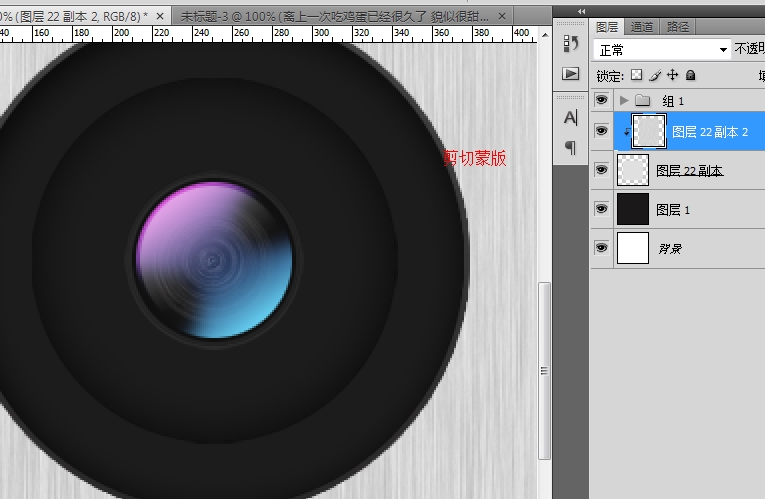765x499 pixels.
Task: Click the lock position move icon
Action: tap(673, 75)
